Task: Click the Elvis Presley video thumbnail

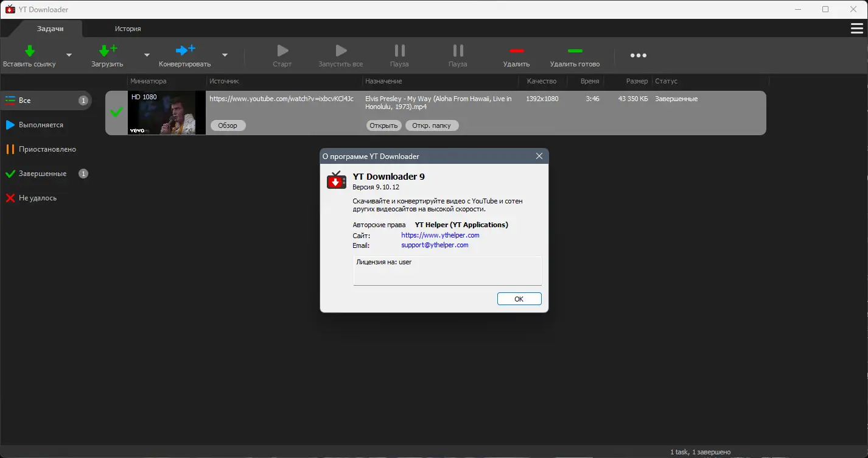Action: pyautogui.click(x=166, y=113)
